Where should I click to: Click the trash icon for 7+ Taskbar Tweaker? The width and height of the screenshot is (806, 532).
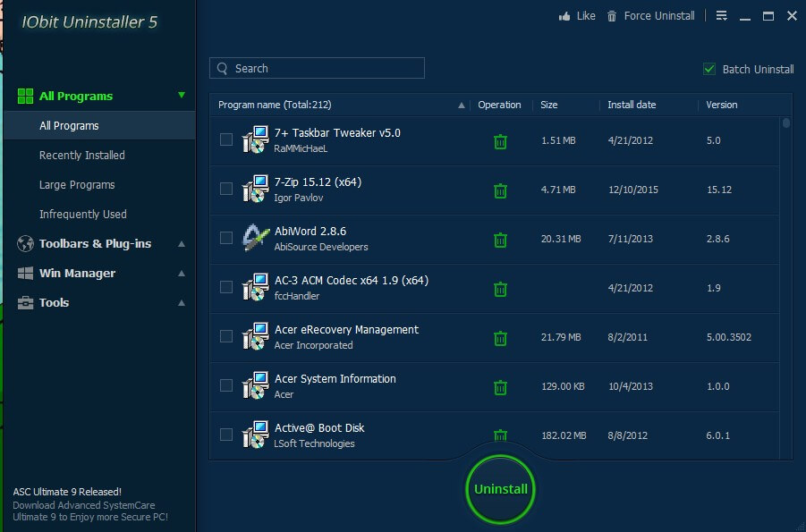[x=500, y=141]
